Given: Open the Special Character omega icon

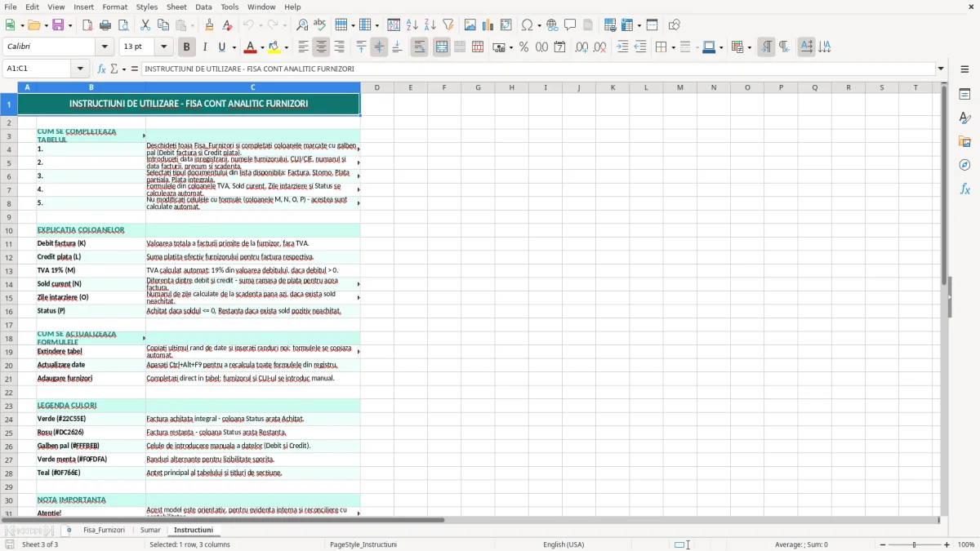Looking at the screenshot, I should pos(528,25).
